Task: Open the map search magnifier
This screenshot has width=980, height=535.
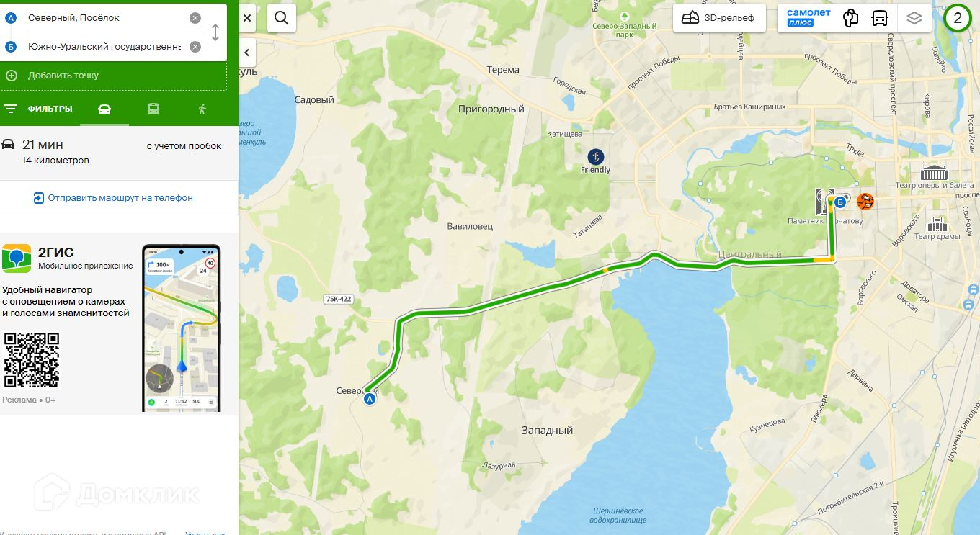Action: coord(282,18)
